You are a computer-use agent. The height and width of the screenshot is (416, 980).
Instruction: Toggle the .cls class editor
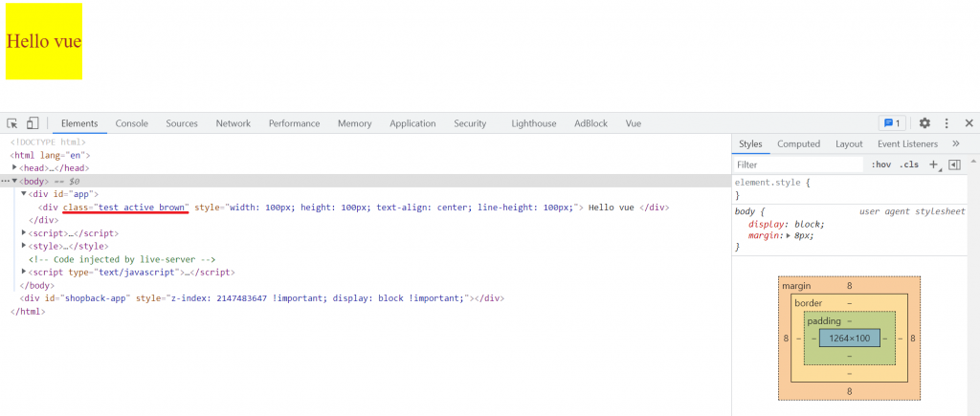point(909,164)
